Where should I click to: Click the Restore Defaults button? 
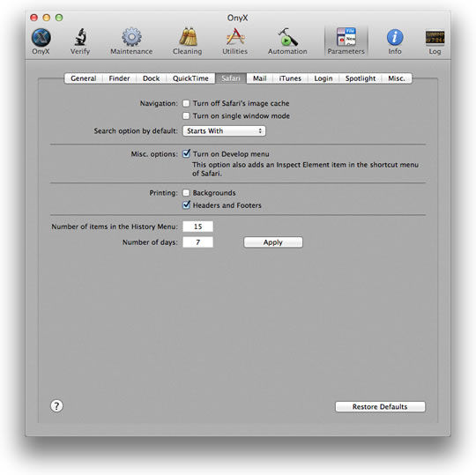pyautogui.click(x=380, y=407)
